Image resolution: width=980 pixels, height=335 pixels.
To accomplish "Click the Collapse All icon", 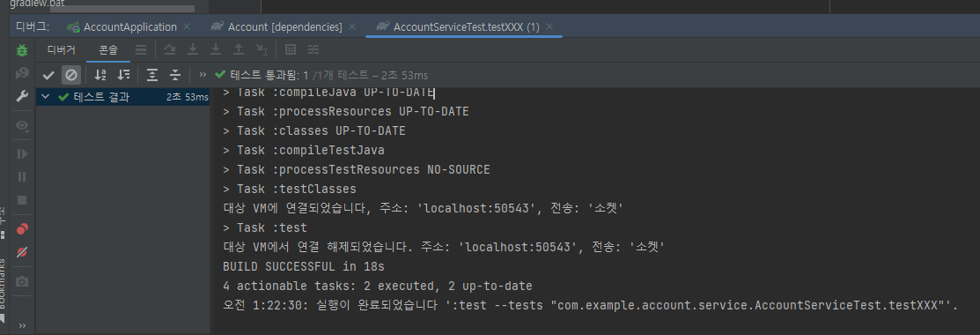I will point(175,75).
